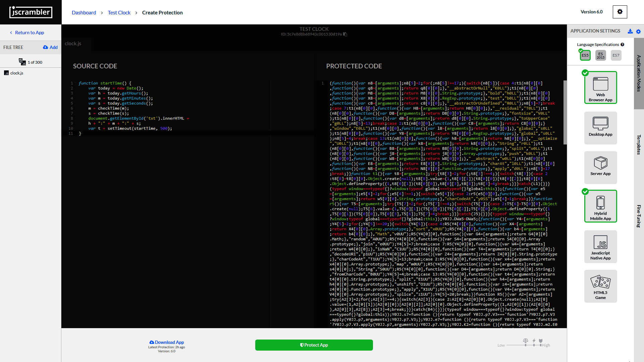Viewport: 644px width, 362px height.
Task: Click the application settings blue gear icon
Action: 638,31
